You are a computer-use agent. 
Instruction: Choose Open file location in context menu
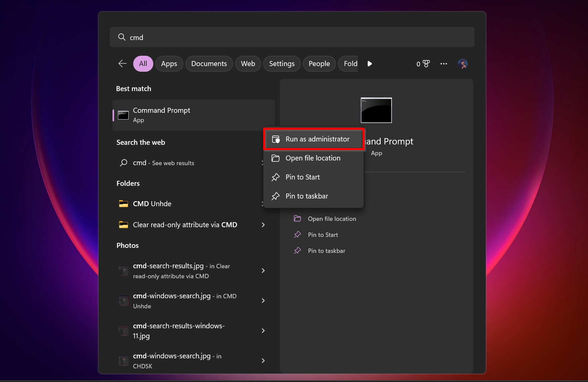(314, 158)
